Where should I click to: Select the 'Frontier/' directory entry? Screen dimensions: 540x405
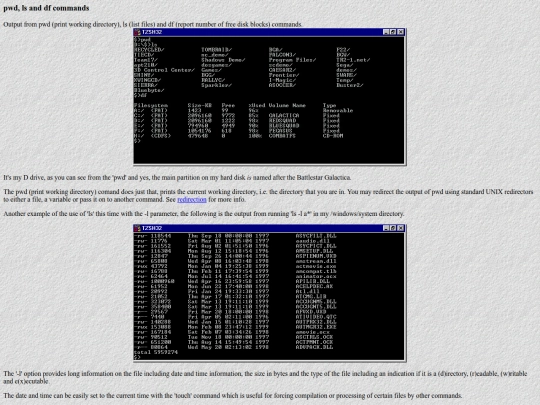(284, 75)
